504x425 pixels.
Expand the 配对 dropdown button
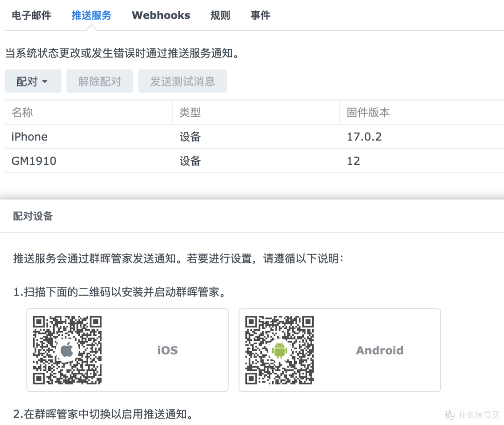(x=33, y=81)
